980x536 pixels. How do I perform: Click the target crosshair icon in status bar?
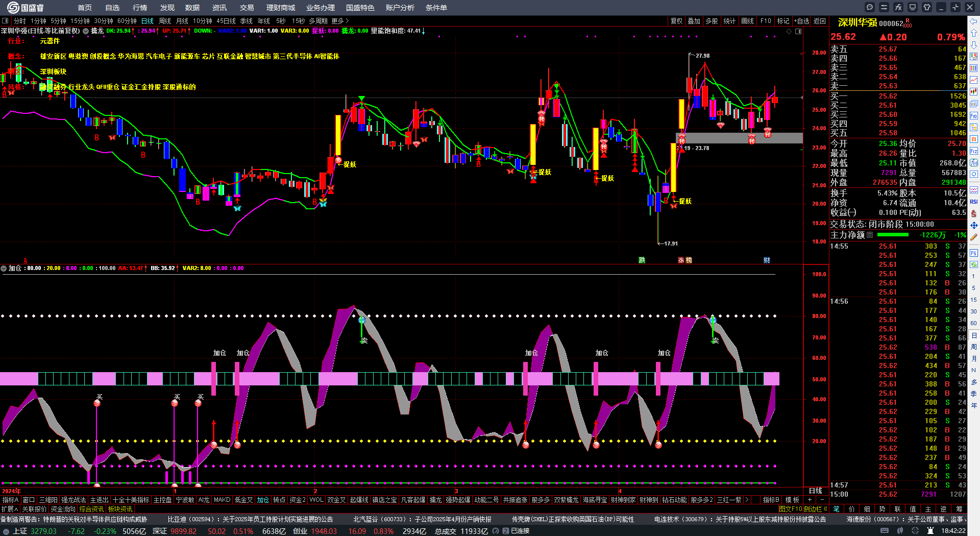click(916, 531)
